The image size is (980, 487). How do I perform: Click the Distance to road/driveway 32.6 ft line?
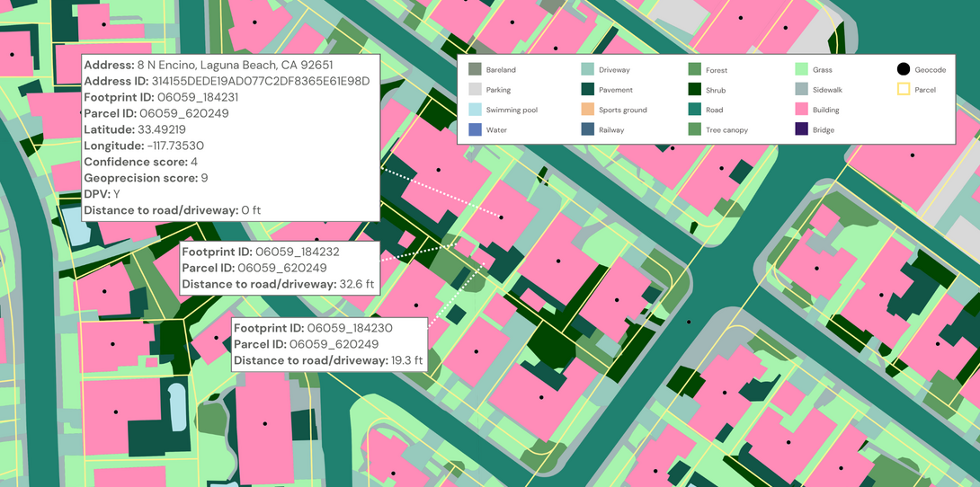(278, 284)
